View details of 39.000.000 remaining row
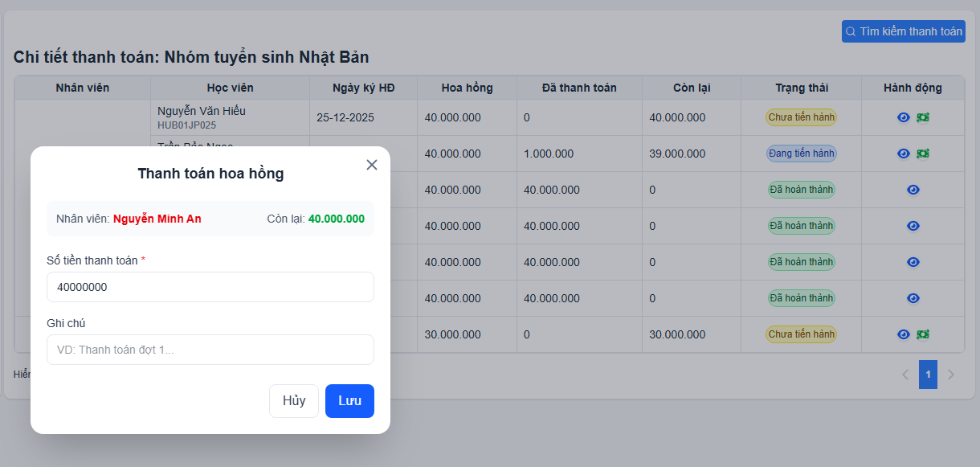Viewport: 980px width, 467px height. (x=904, y=154)
